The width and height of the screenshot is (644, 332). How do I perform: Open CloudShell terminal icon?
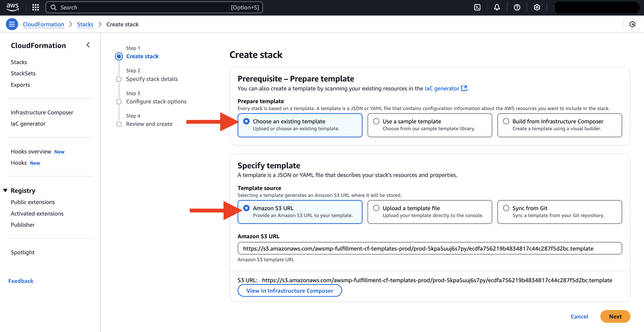(x=477, y=7)
